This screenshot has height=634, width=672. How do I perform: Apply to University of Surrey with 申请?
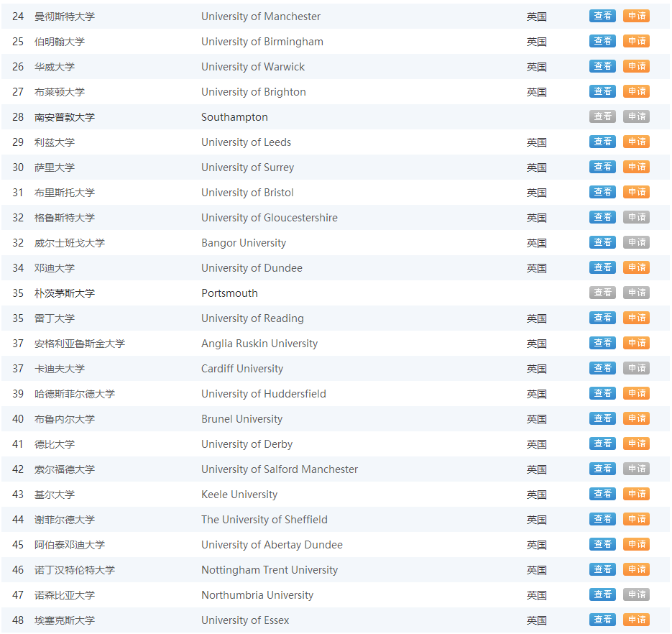(636, 167)
